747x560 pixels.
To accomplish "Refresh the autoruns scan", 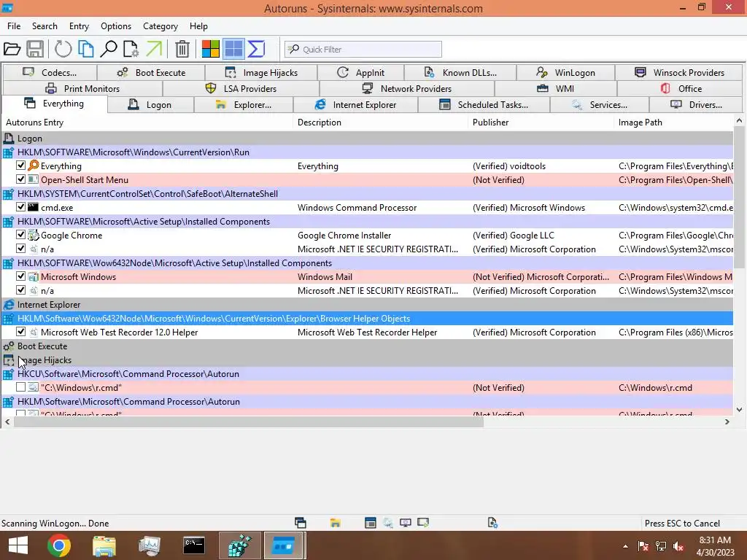I will tap(63, 49).
